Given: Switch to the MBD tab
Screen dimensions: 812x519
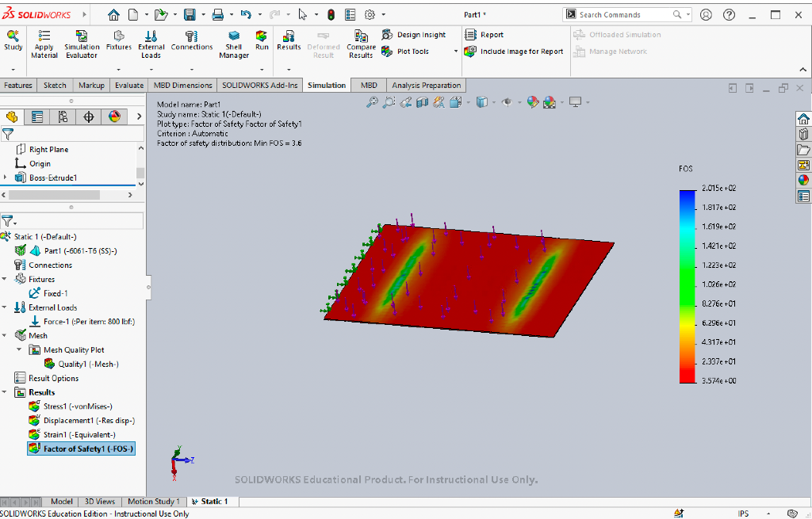Looking at the screenshot, I should click(x=368, y=85).
